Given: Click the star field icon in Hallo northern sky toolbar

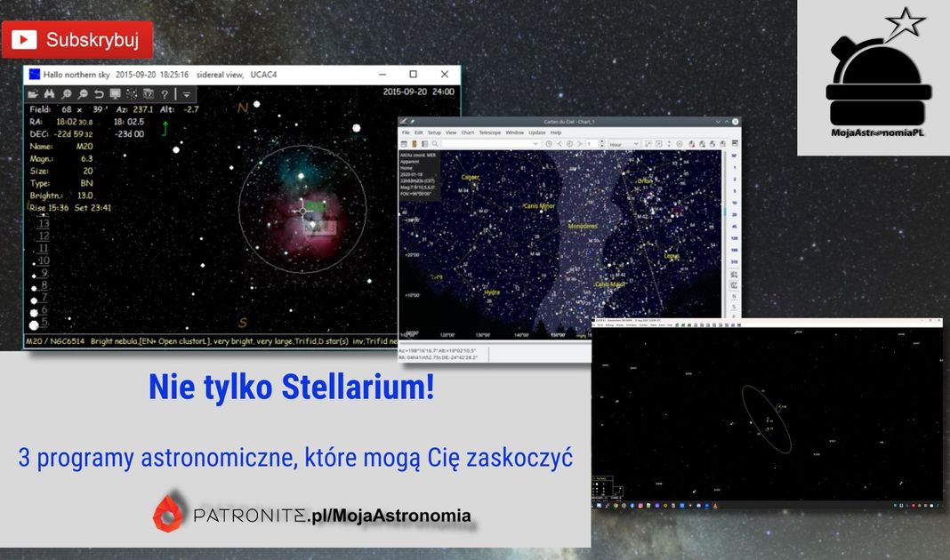Looking at the screenshot, I should coord(132,94).
